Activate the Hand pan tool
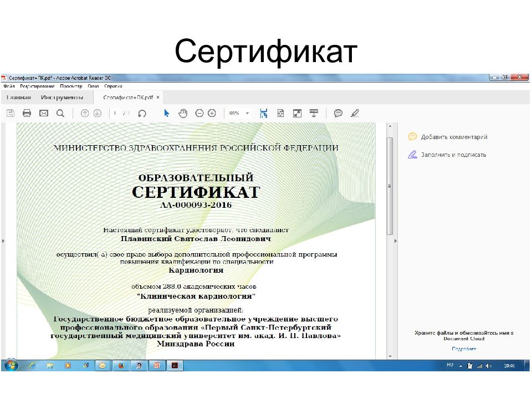Image resolution: width=532 pixels, height=399 pixels. pos(183,113)
